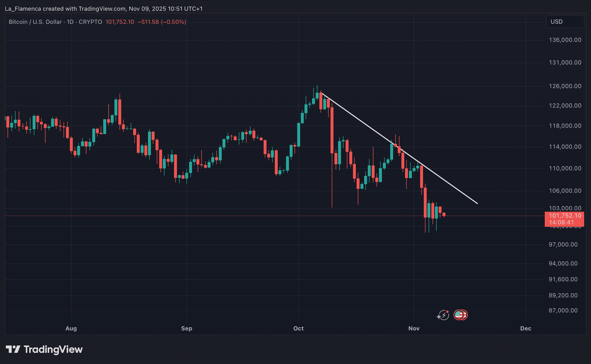Click the Dec label on time axis
Screen dimensions: 591x364
pyautogui.click(x=526, y=328)
